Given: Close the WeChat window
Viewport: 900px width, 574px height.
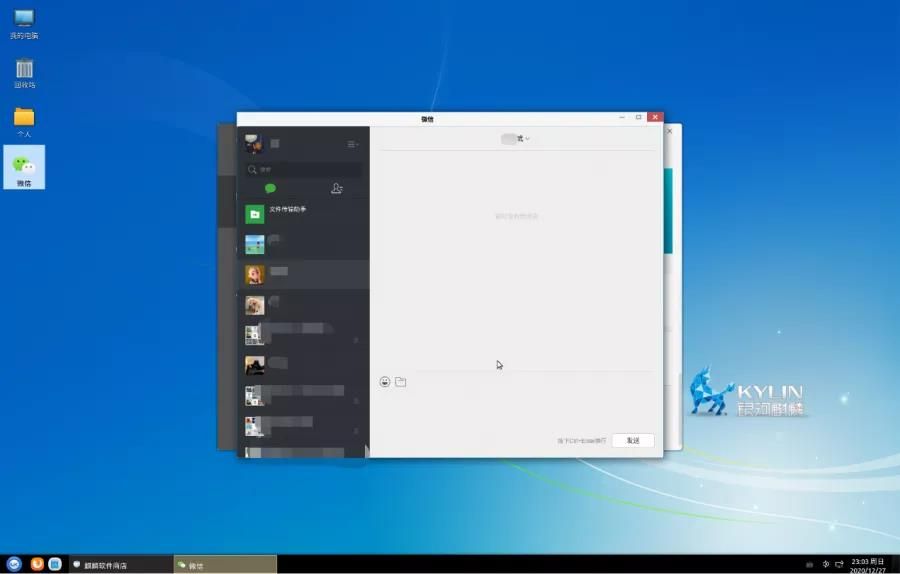Looking at the screenshot, I should [655, 117].
